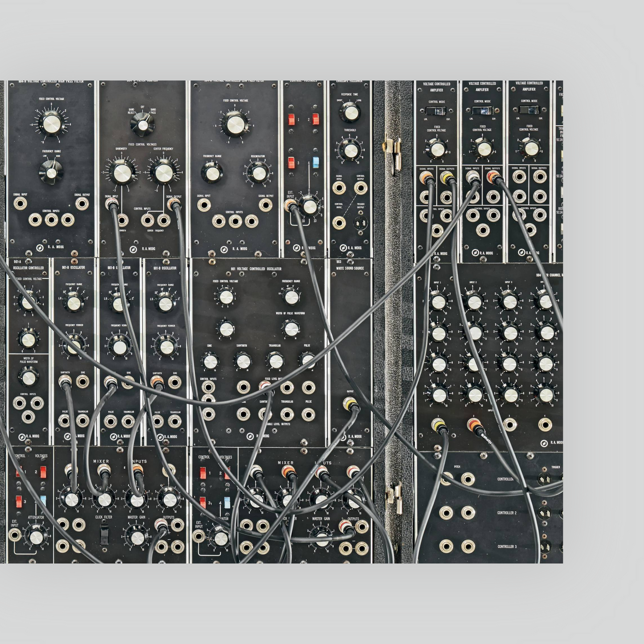
Task: Select the SINE output jack on the 901 oscillator
Action: [243, 387]
